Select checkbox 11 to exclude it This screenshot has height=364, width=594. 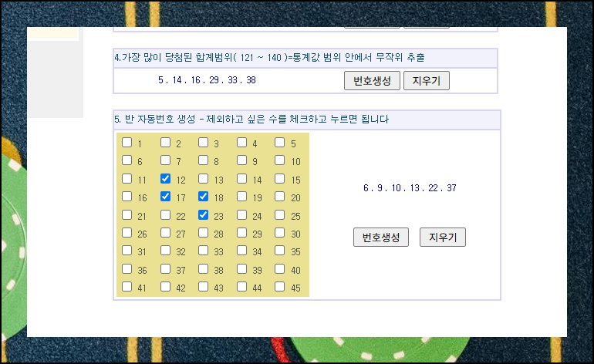tap(127, 178)
